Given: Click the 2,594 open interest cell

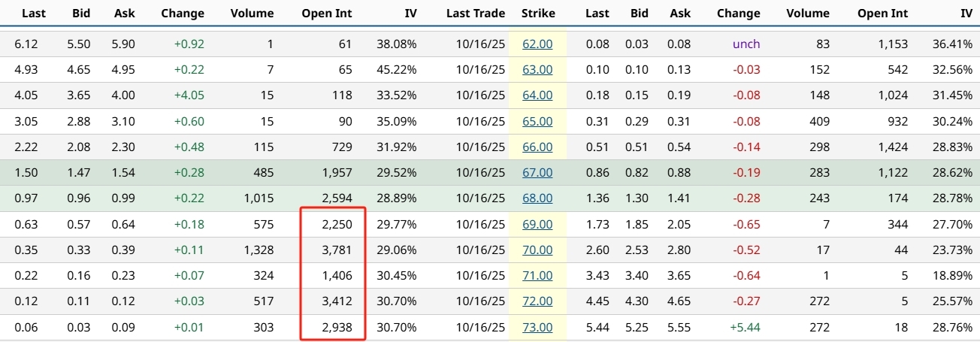Looking at the screenshot, I should tap(334, 198).
